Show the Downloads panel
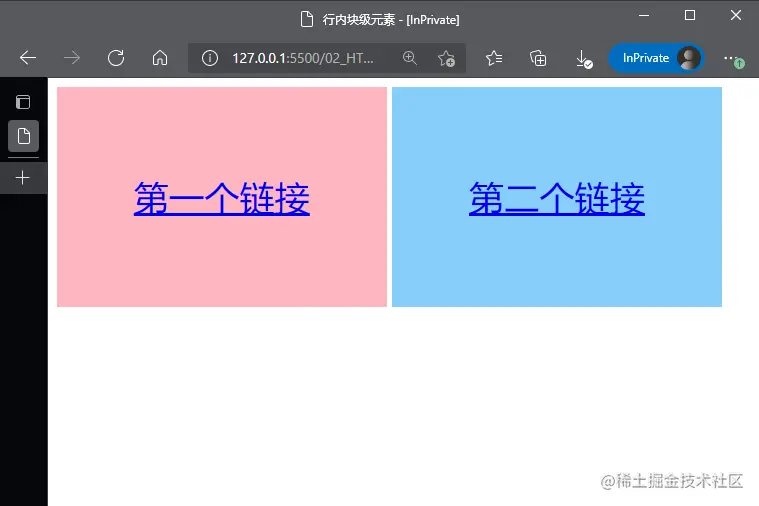Viewport: 759px width, 506px height. click(583, 59)
